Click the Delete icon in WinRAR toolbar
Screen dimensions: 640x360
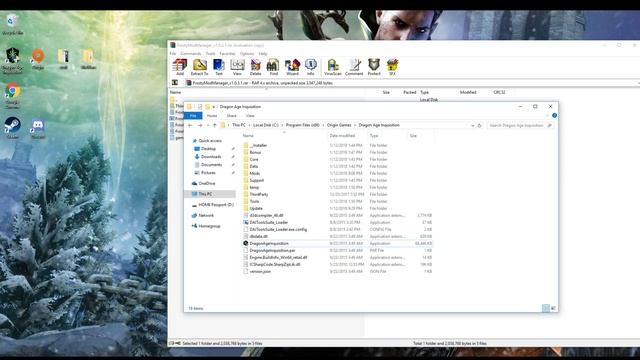pos(256,67)
